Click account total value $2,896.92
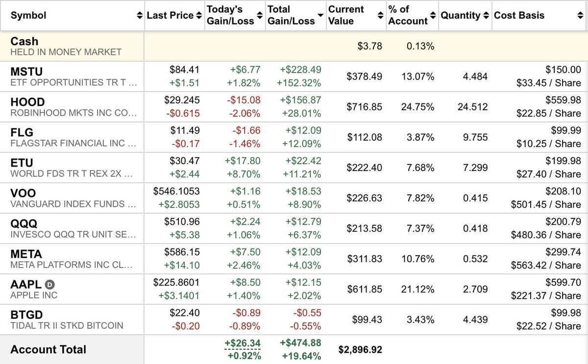The height and width of the screenshot is (364, 588). [360, 349]
